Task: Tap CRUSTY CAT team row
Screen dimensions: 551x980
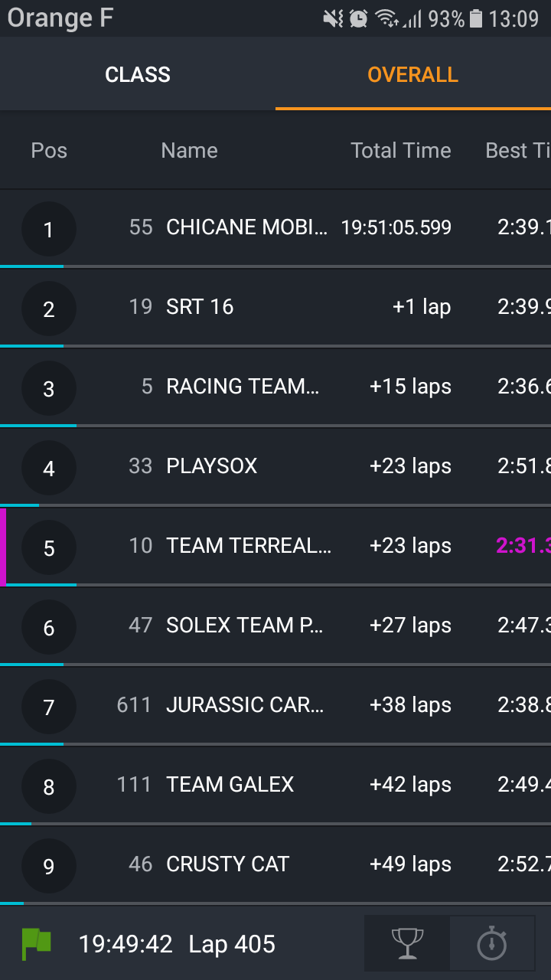Action: [x=227, y=864]
